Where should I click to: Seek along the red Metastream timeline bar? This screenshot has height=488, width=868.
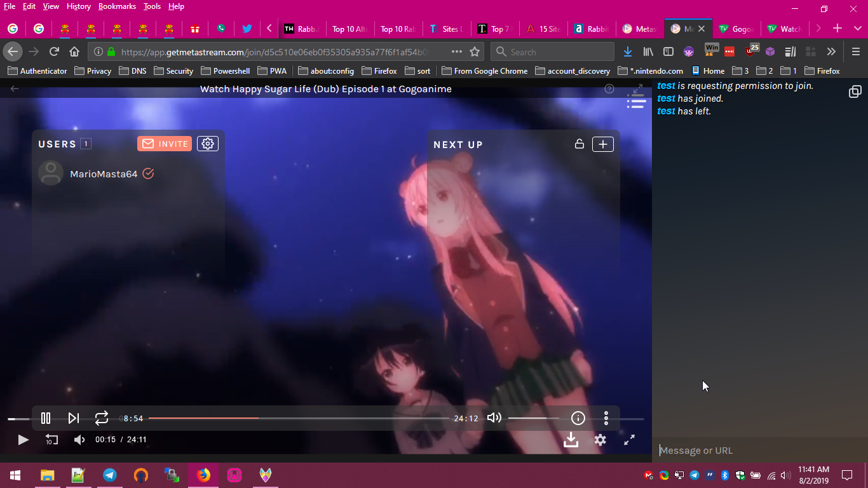[x=299, y=418]
